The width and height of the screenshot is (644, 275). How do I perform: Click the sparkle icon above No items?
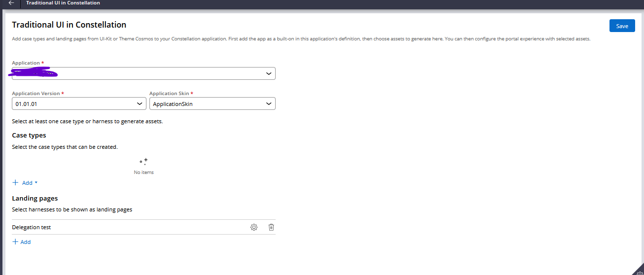[x=143, y=162]
